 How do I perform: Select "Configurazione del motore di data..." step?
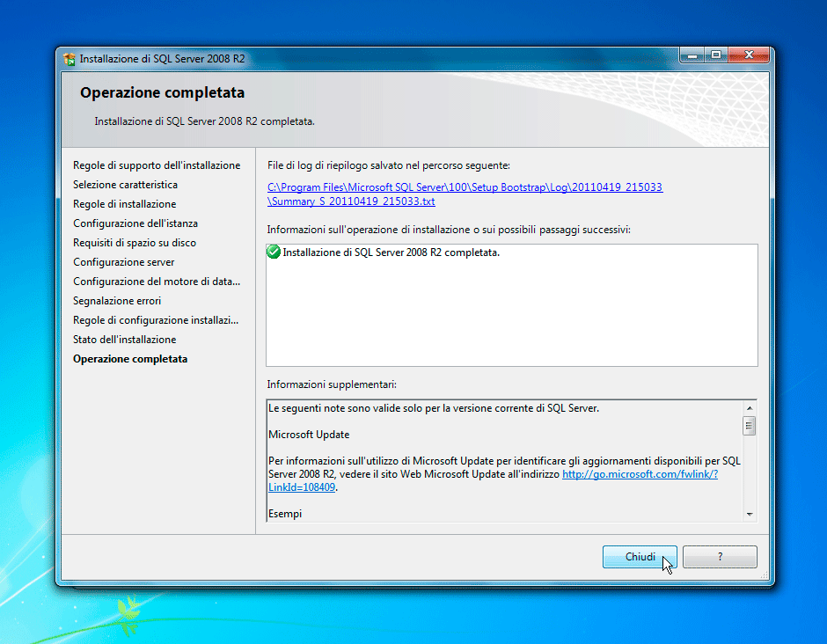(x=157, y=282)
